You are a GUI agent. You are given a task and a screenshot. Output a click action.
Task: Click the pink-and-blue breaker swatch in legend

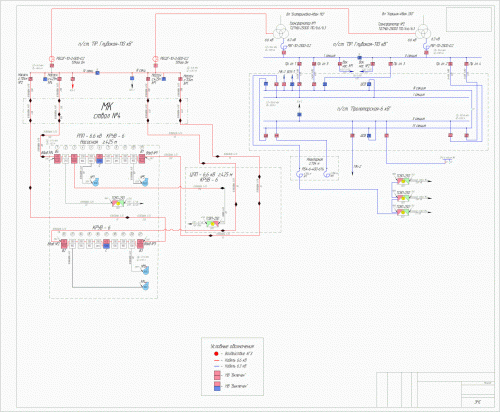tap(217, 386)
